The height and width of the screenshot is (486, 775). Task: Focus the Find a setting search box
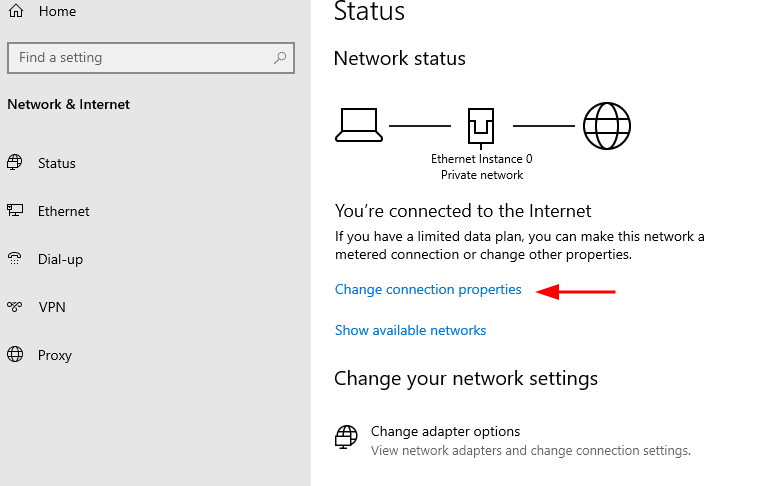click(151, 58)
